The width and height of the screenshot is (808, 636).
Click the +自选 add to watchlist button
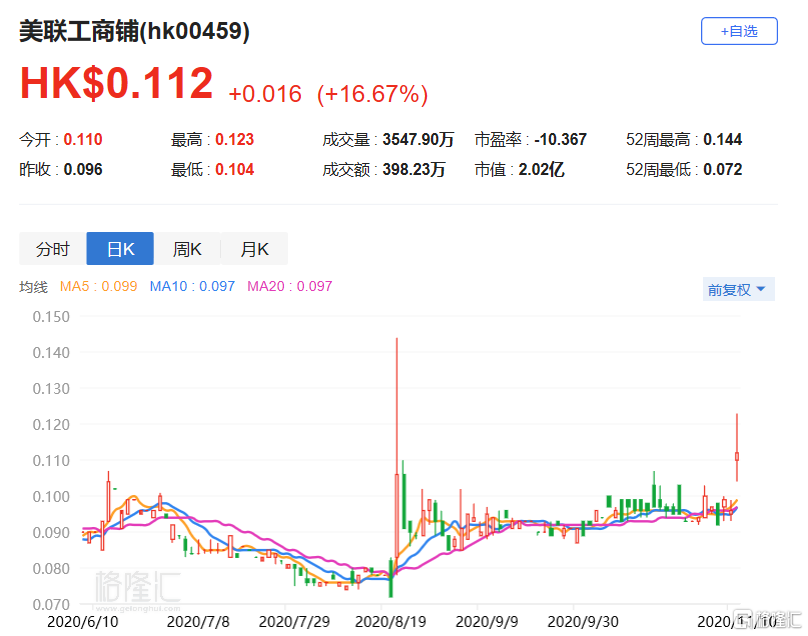pyautogui.click(x=739, y=31)
